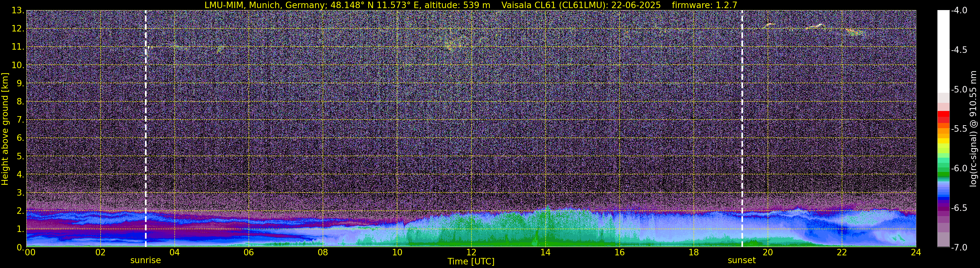Click the "10" time axis tick label
The width and height of the screenshot is (980, 268).
397,252
